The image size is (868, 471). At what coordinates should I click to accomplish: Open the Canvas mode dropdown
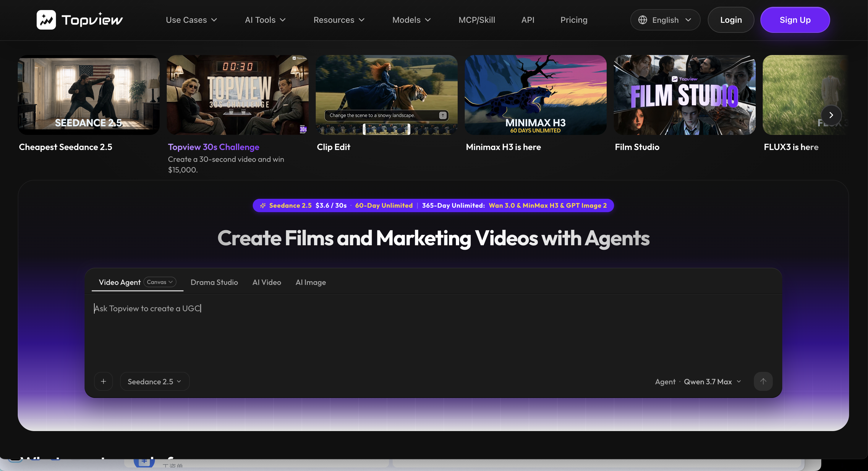[x=160, y=282]
